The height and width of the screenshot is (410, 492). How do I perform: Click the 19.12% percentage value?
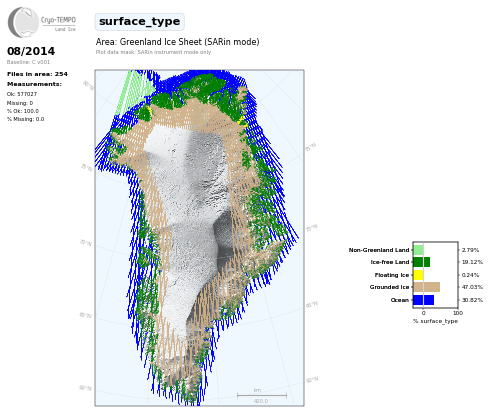(472, 262)
